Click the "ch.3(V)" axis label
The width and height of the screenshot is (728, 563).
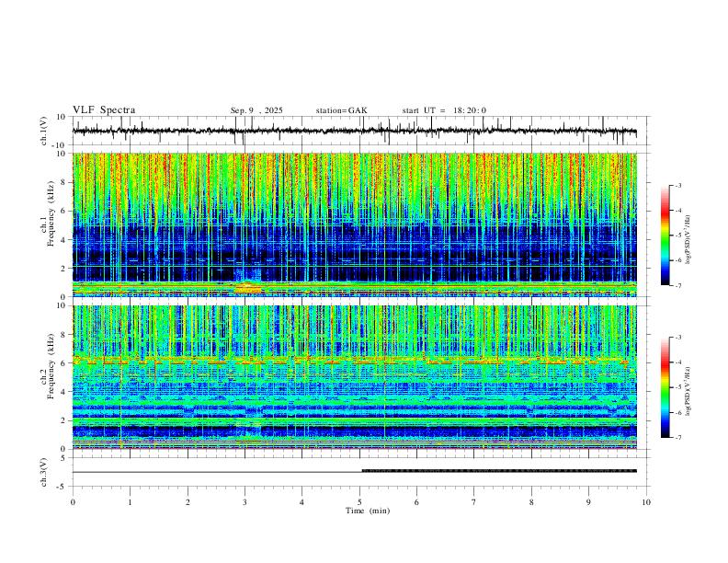[x=44, y=472]
